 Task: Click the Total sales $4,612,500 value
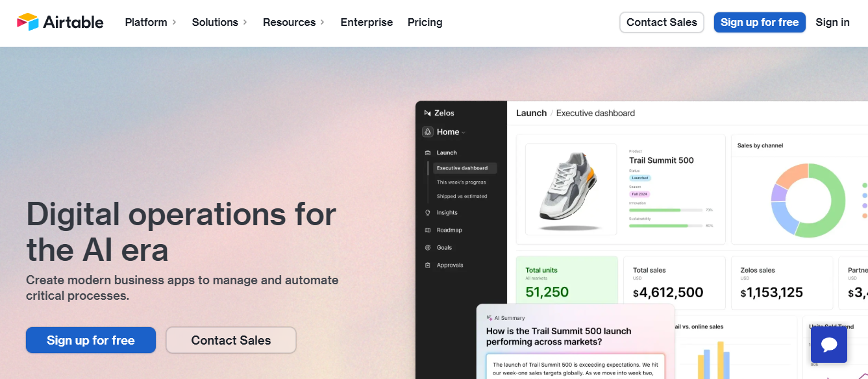coord(668,293)
